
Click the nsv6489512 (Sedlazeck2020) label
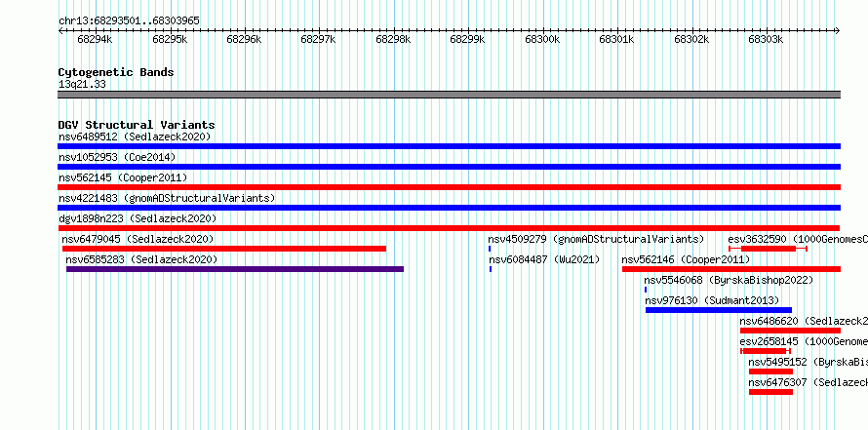(135, 137)
